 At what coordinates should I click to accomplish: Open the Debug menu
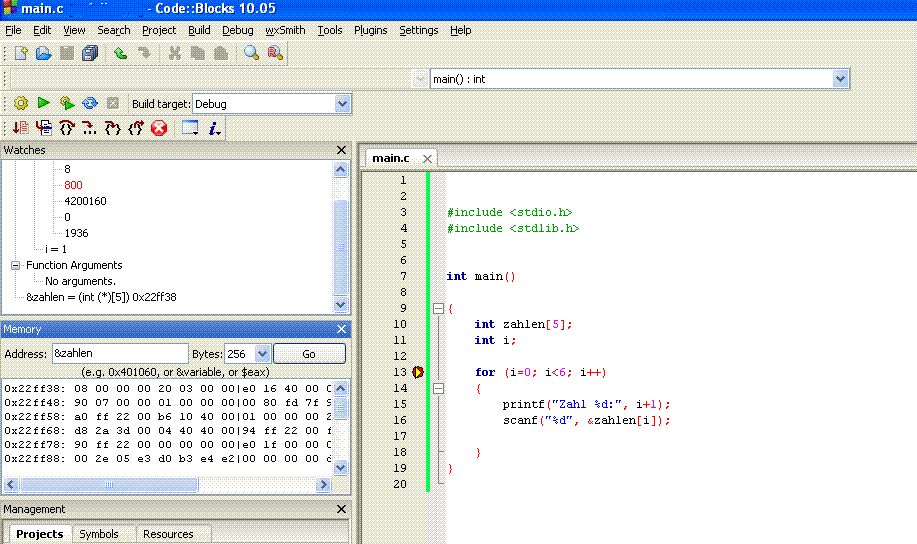point(237,30)
